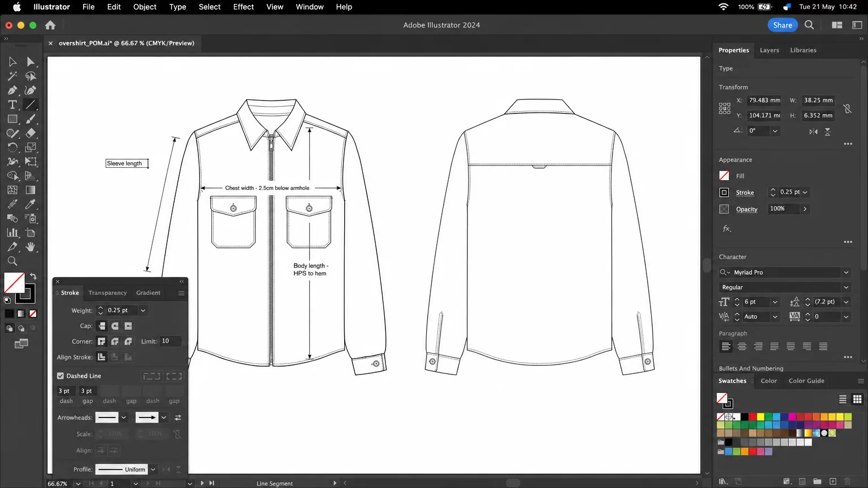Select the Rectangle tool

click(x=12, y=119)
